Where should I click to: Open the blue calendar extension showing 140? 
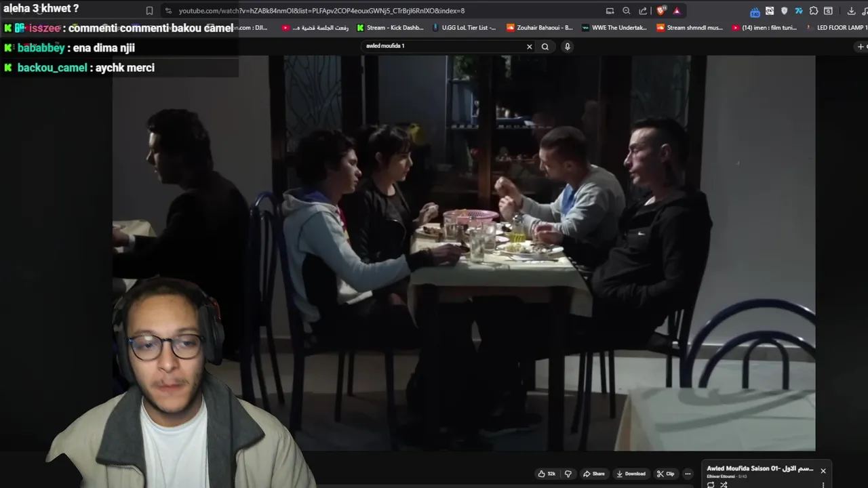point(755,12)
